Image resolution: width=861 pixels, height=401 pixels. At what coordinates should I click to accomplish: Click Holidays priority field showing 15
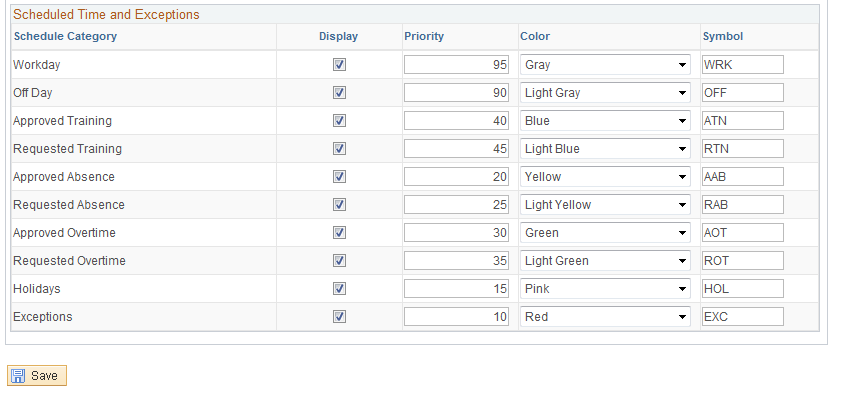click(x=456, y=289)
